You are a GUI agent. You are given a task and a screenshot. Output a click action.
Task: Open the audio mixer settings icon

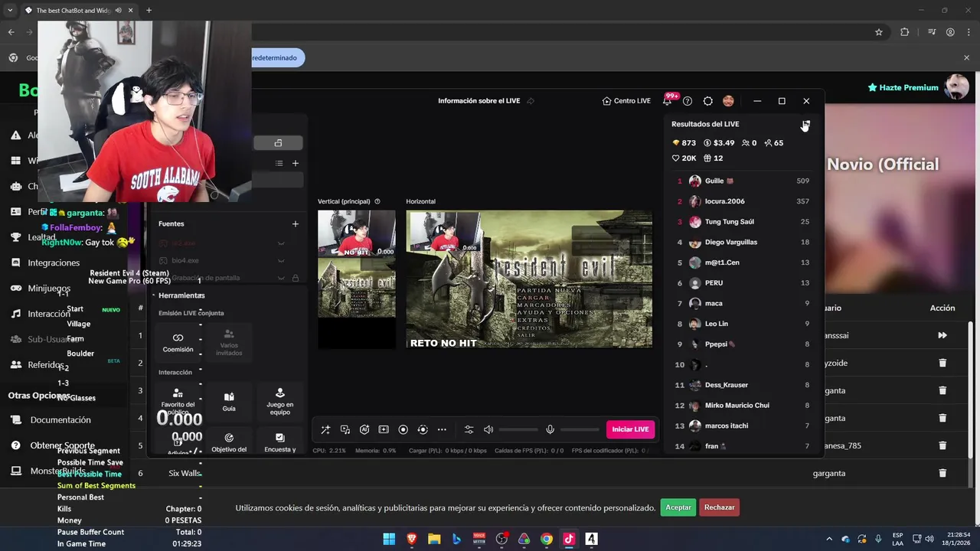(469, 429)
